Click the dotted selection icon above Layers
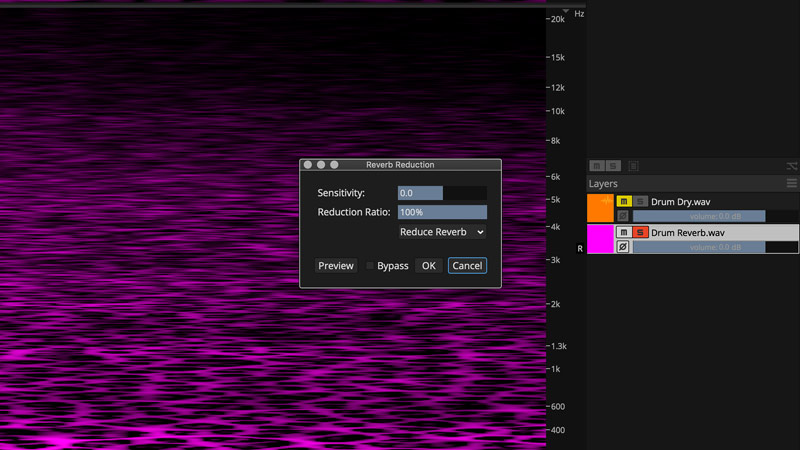 click(633, 166)
